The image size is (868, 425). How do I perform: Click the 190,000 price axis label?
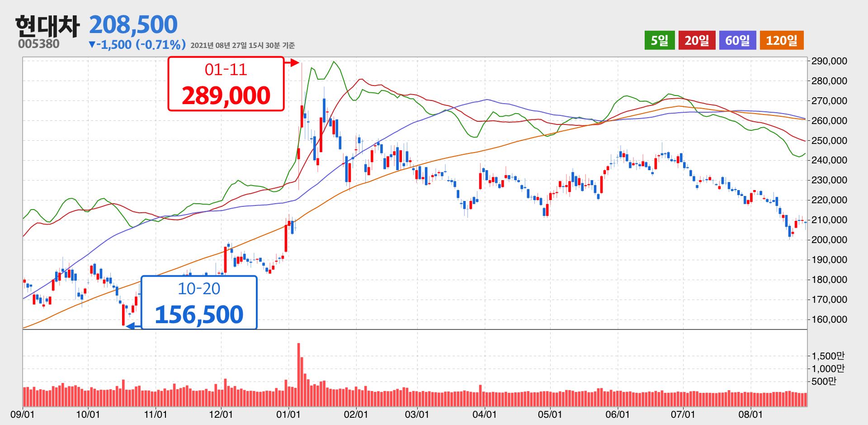coord(829,260)
